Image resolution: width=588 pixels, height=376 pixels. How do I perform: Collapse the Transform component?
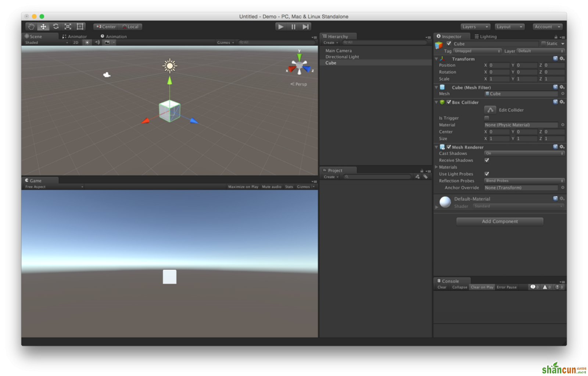coord(437,59)
